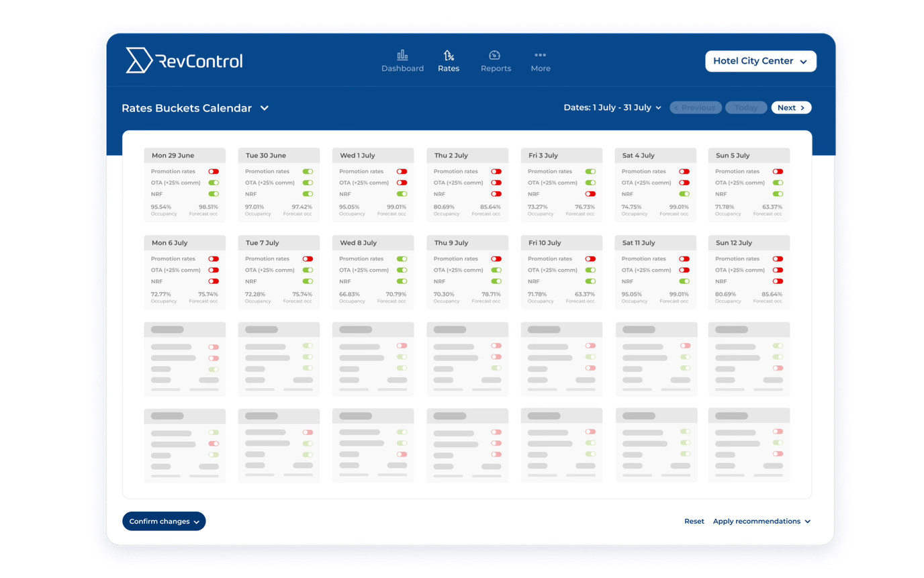Click the Sat 4 July day header
Image resolution: width=924 pixels, height=578 pixels.
655,156
